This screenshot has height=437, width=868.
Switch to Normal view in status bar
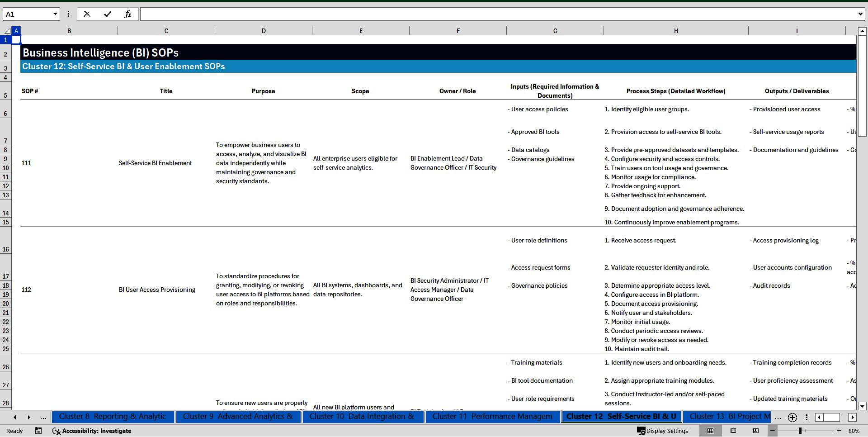pyautogui.click(x=710, y=431)
